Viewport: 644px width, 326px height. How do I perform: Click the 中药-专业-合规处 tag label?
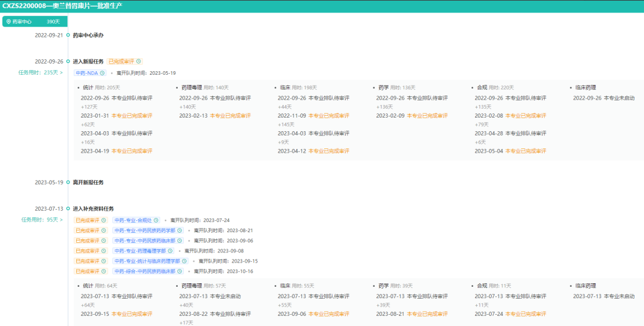tap(133, 220)
